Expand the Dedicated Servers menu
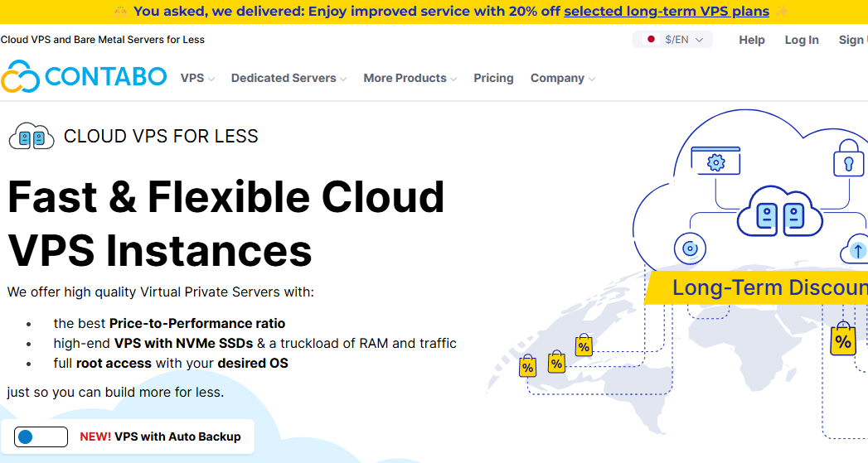868x463 pixels. click(x=289, y=78)
